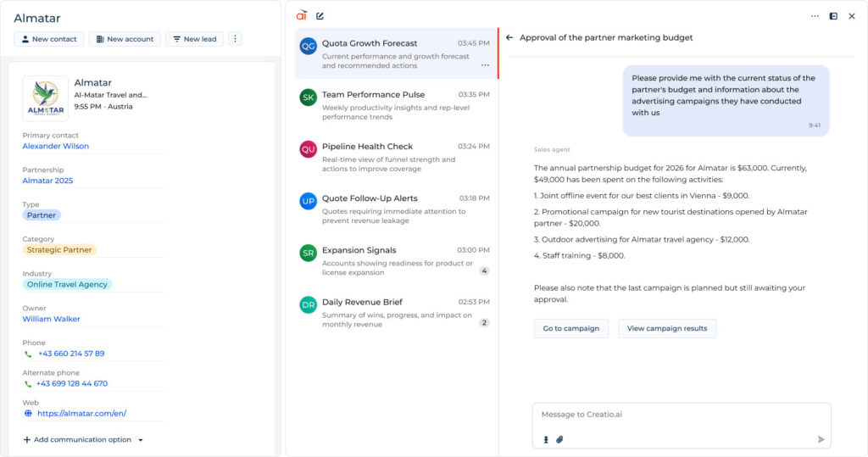The width and height of the screenshot is (868, 457).
Task: Open the Daily Revenue Brief conversation
Action: 397,312
